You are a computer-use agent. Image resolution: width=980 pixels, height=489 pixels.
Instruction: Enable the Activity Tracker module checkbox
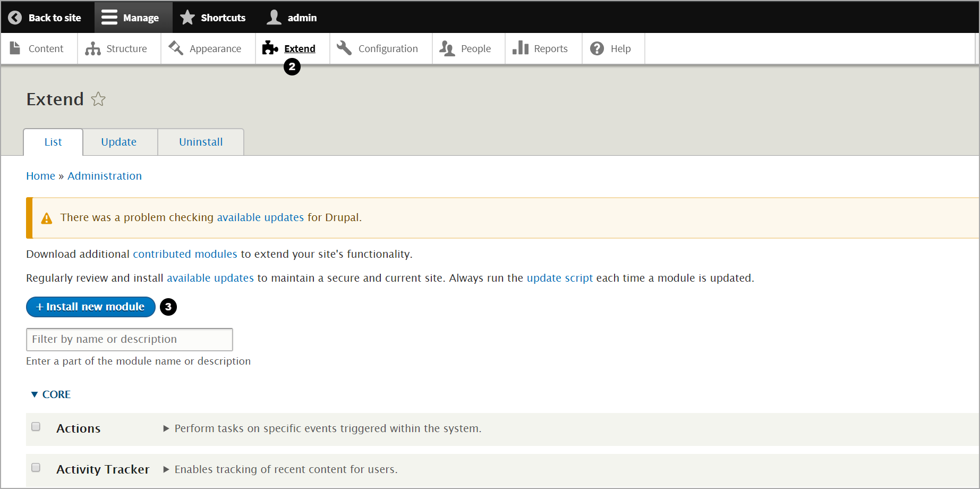(36, 467)
